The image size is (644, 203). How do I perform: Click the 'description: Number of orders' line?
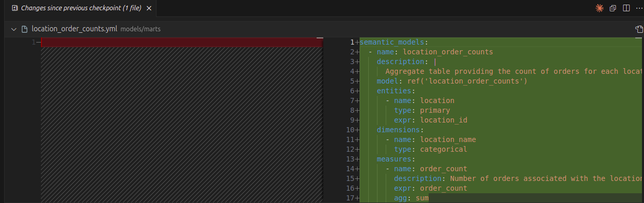tap(518, 178)
